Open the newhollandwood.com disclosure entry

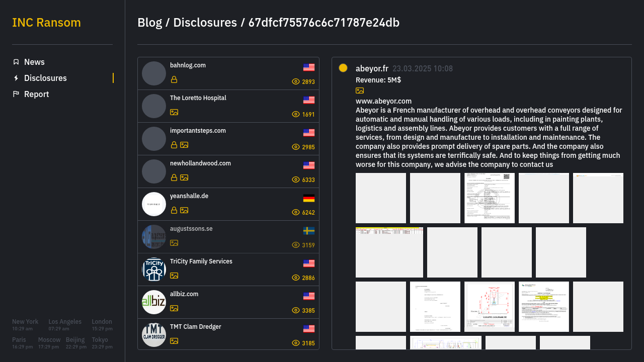228,171
